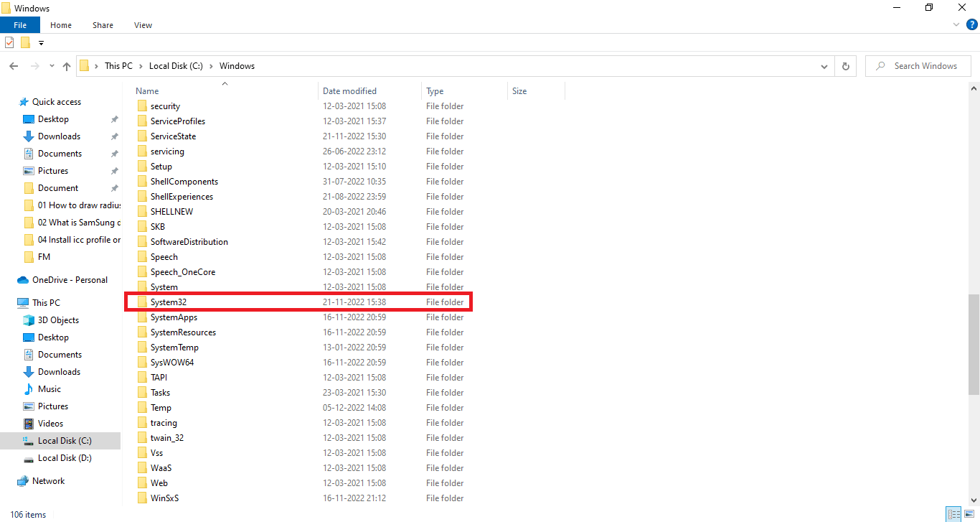Screen dimensions: 980x522
Task: Open 3D Objects in sidebar
Action: [x=58, y=320]
